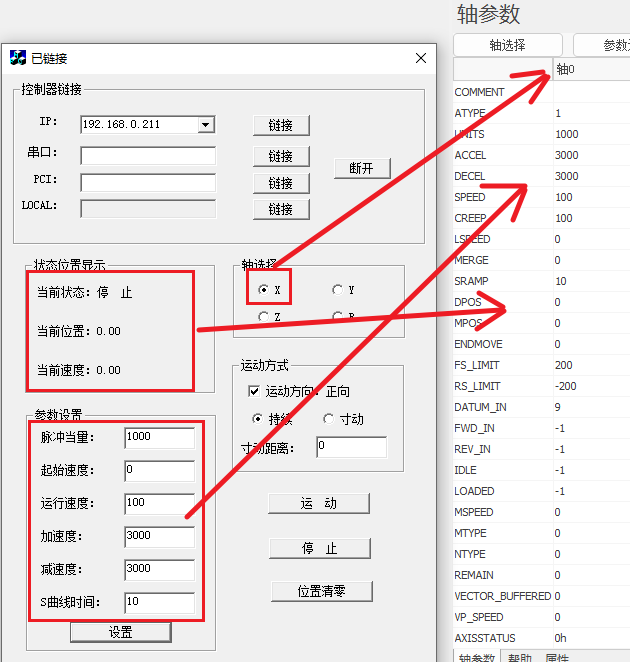Viewport: 630px width, 662px height.
Task: Switch to the 轴参数 bottom tab
Action: coord(477,657)
